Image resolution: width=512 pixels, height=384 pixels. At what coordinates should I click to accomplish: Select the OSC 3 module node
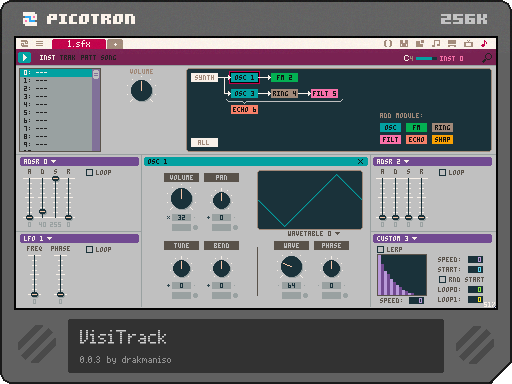point(244,94)
